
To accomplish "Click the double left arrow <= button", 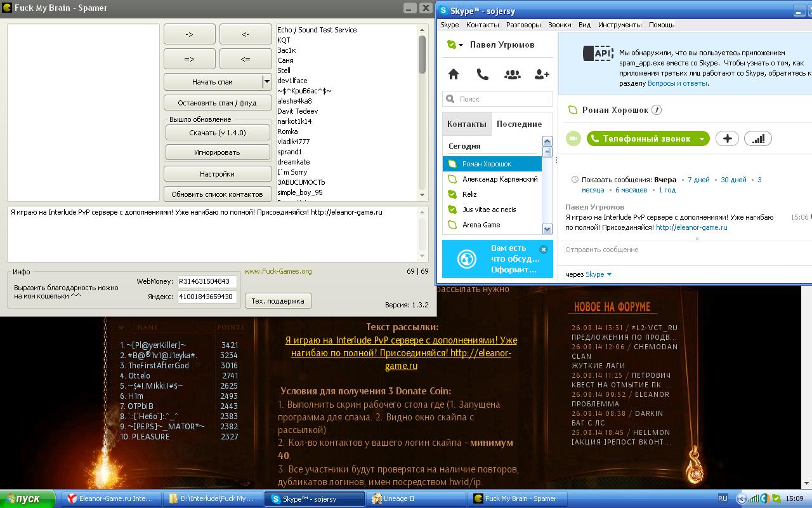I will [246, 59].
